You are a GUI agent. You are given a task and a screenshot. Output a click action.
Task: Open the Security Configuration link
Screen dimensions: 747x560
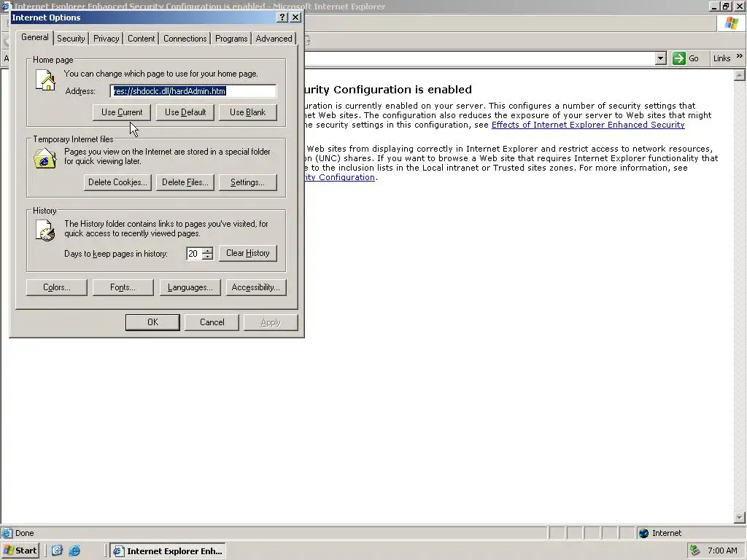click(340, 177)
